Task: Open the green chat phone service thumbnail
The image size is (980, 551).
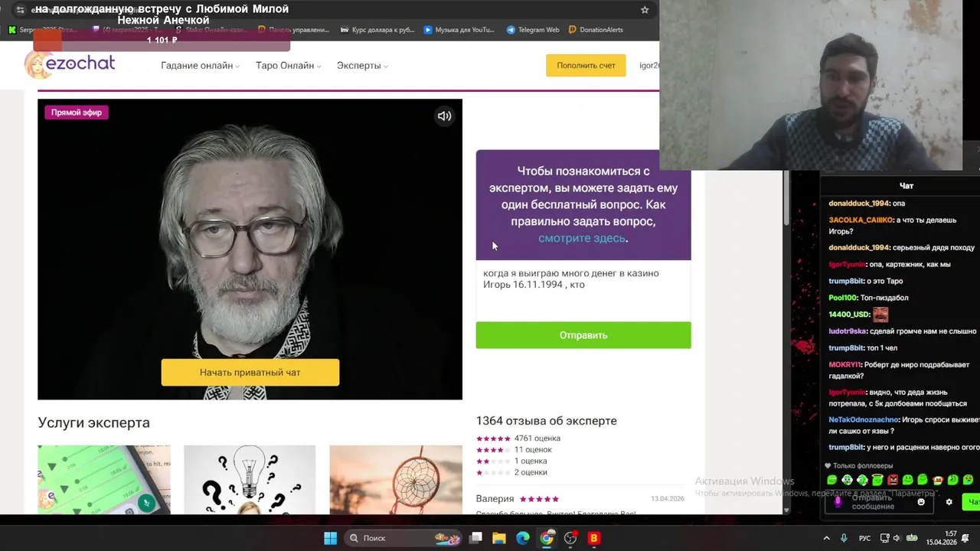Action: point(104,479)
